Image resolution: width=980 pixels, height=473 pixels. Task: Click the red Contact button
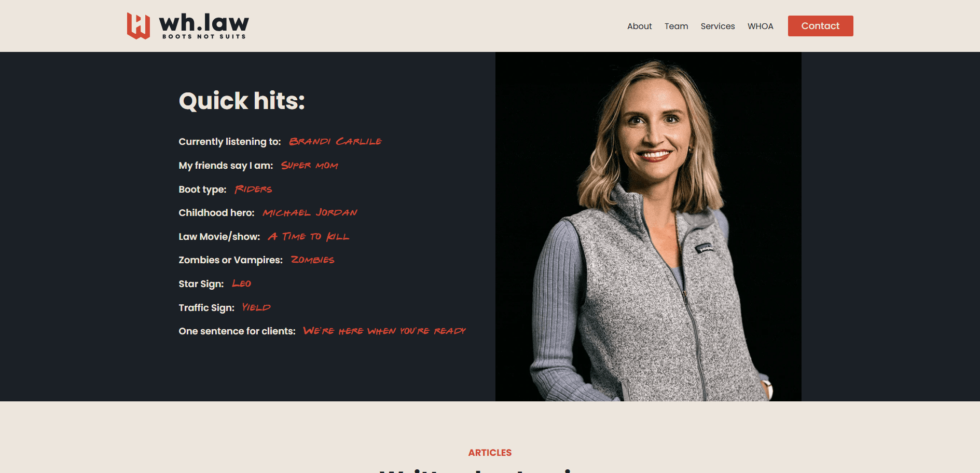[820, 26]
